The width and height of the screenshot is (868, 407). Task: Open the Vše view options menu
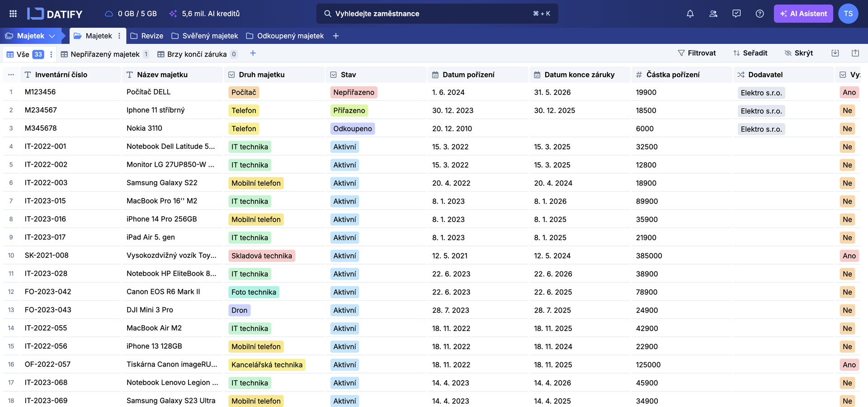(51, 54)
